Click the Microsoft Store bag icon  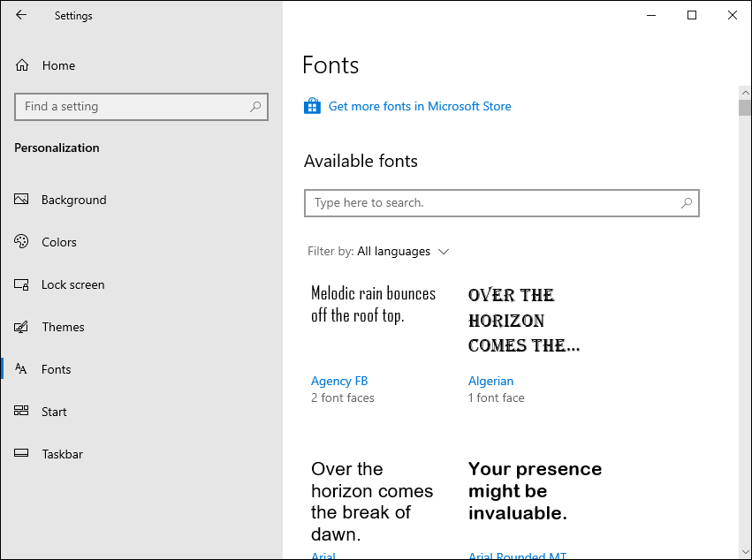pyautogui.click(x=312, y=106)
